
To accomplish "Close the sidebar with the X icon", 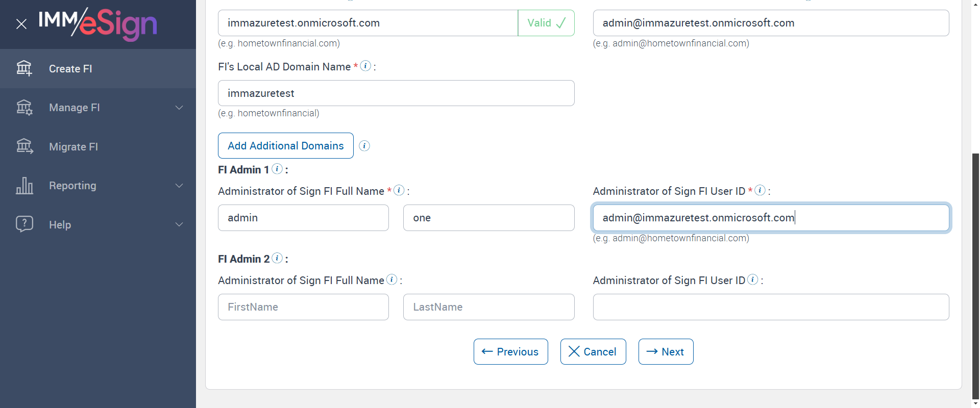I will click(x=21, y=24).
